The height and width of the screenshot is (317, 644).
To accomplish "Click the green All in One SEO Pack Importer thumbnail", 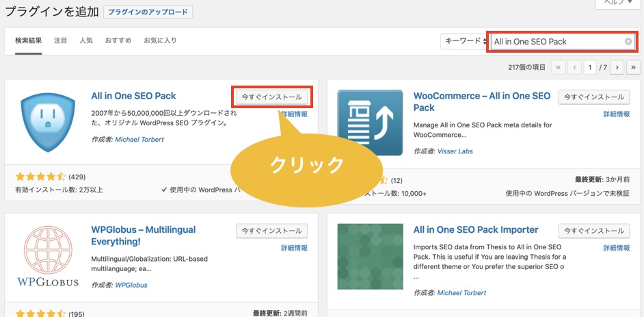I will (x=370, y=257).
